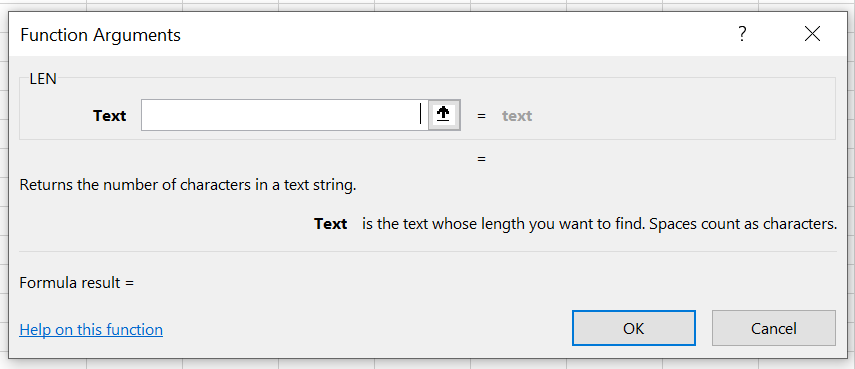Click the spreadsheet area left of the dialog edge
This screenshot has height=369, width=855.
point(4,185)
